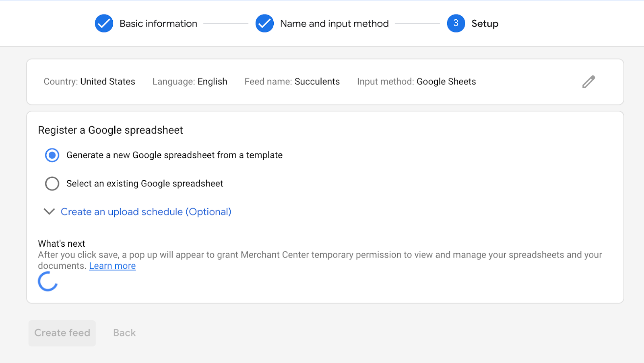Click the Create feed button
This screenshot has width=644, height=363.
pos(62,333)
